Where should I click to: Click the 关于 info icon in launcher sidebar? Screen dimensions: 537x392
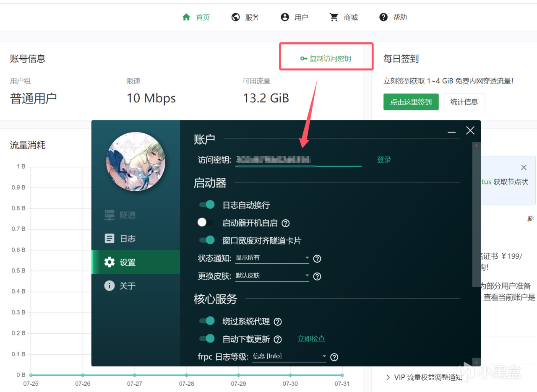[x=109, y=286]
